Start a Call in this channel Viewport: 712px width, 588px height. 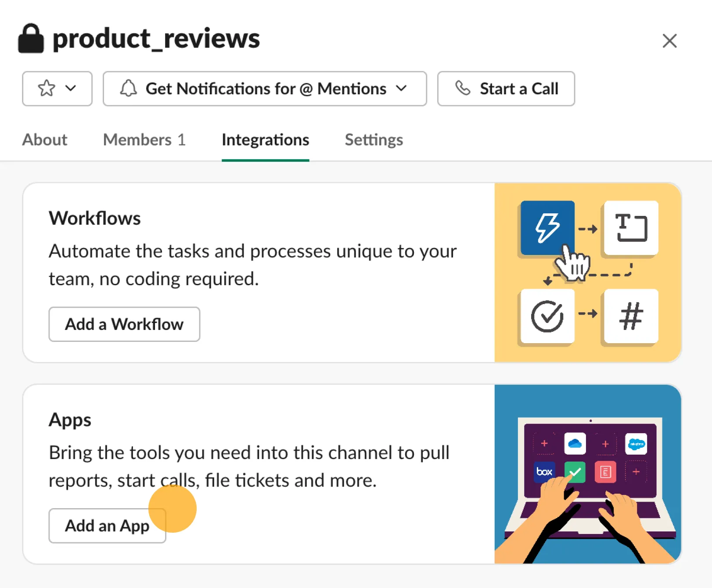point(506,89)
